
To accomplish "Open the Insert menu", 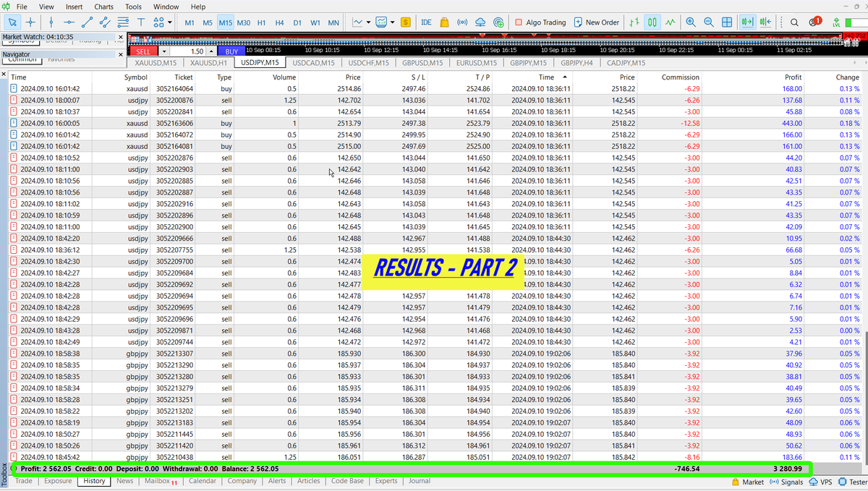I will [74, 7].
